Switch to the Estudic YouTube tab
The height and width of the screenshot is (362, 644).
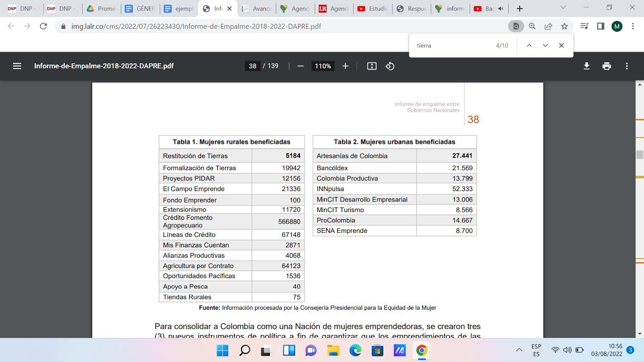point(373,8)
